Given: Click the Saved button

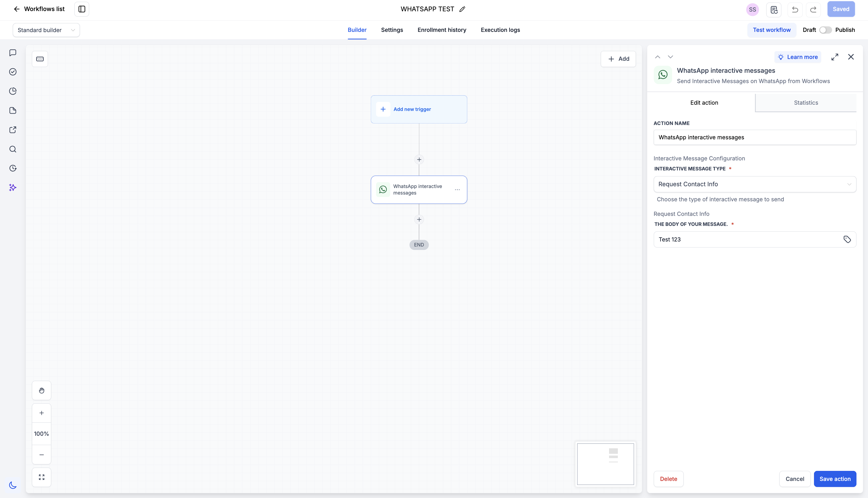Looking at the screenshot, I should click(841, 9).
